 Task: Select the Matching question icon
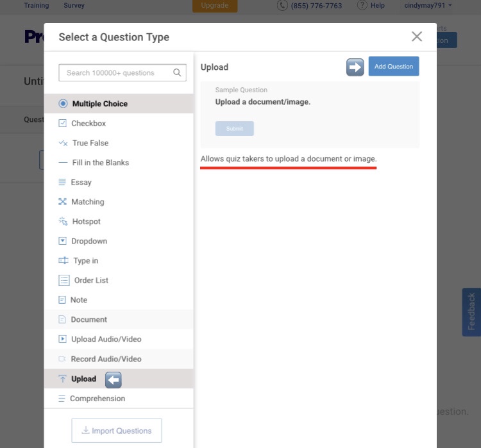pyautogui.click(x=62, y=202)
